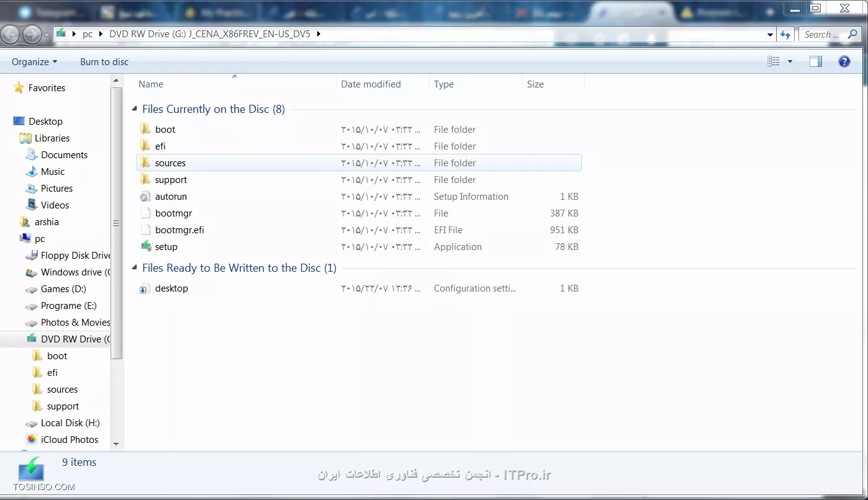Open the Programe (E:) drive
This screenshot has height=500, width=868.
click(x=69, y=306)
